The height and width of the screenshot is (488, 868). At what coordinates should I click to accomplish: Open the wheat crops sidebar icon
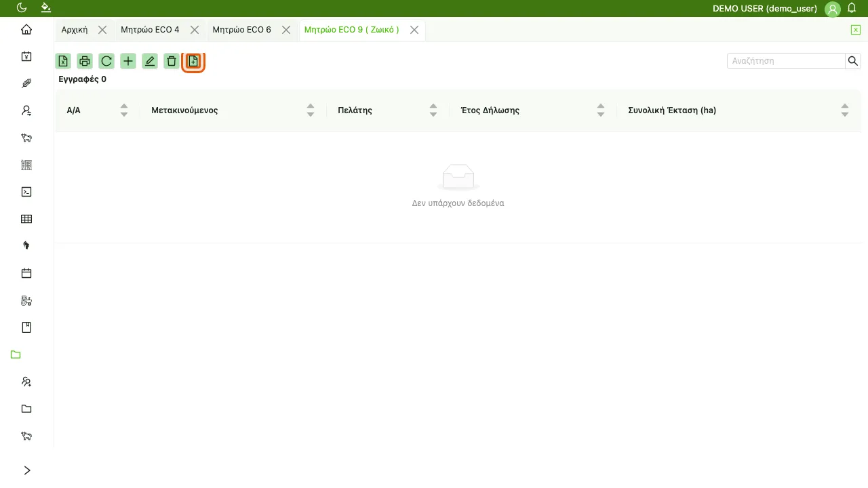tap(26, 83)
